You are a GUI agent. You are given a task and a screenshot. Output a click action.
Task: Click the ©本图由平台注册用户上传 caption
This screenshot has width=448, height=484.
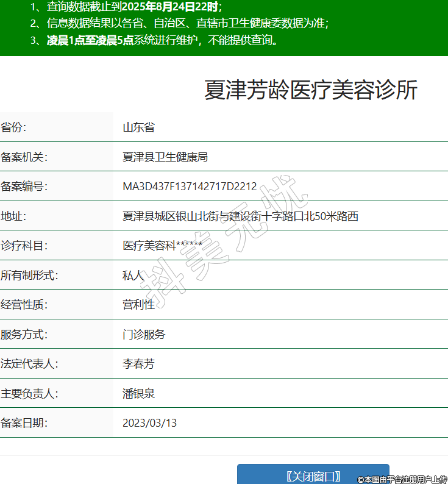[402, 480]
